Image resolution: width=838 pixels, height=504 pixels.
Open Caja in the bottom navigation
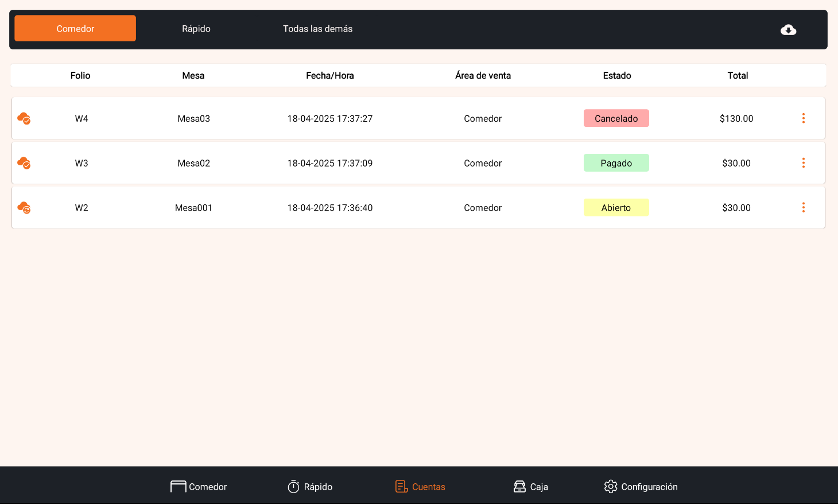click(x=530, y=487)
